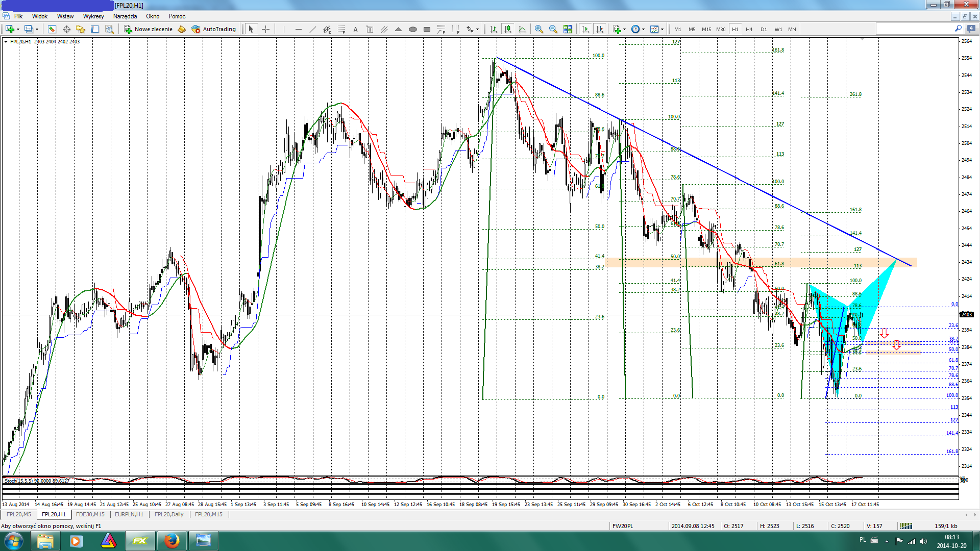Click the zoom out magnifier icon
The height and width of the screenshot is (551, 980).
553,29
